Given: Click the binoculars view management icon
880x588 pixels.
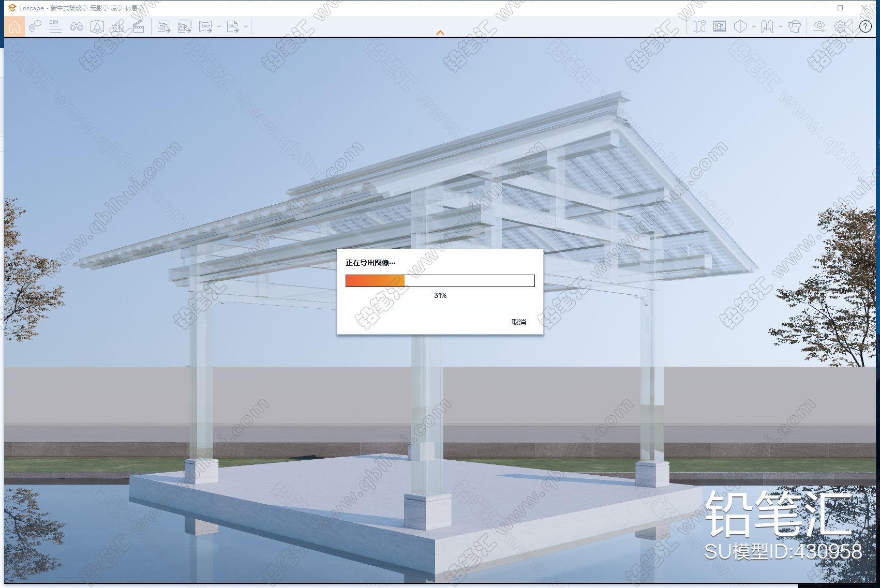Looking at the screenshot, I should click(77, 26).
